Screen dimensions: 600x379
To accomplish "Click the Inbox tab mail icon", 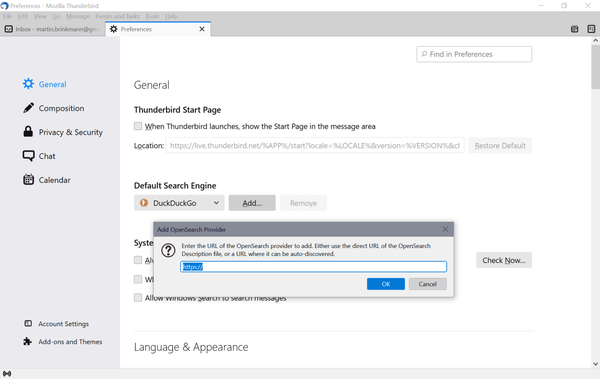I will click(x=8, y=29).
